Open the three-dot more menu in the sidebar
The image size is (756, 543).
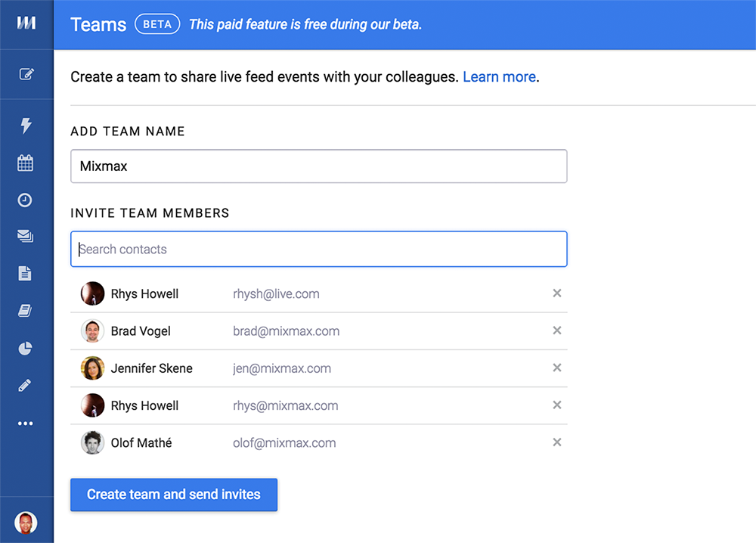(x=26, y=424)
